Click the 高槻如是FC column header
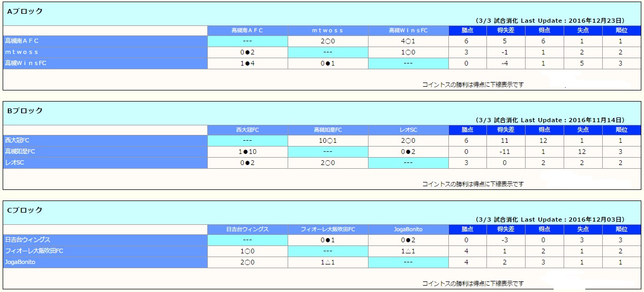This screenshot has height=292, width=644. click(x=328, y=130)
